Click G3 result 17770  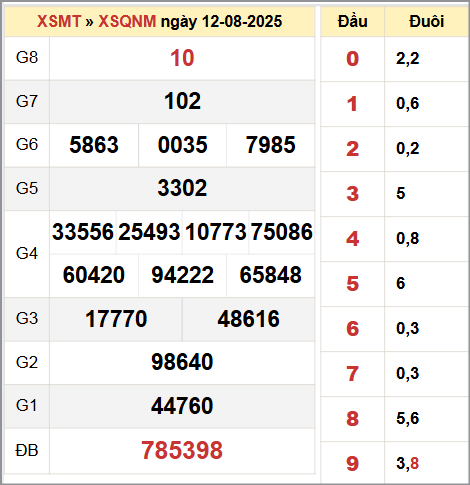[x=116, y=319]
